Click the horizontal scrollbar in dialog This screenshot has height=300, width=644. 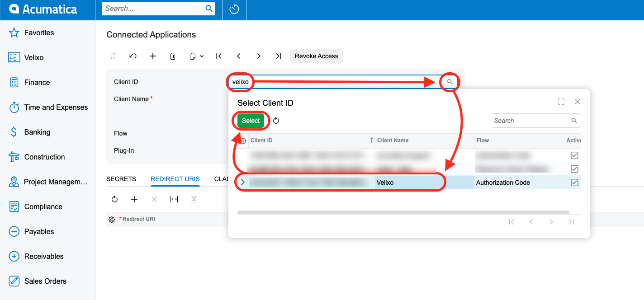[403, 212]
